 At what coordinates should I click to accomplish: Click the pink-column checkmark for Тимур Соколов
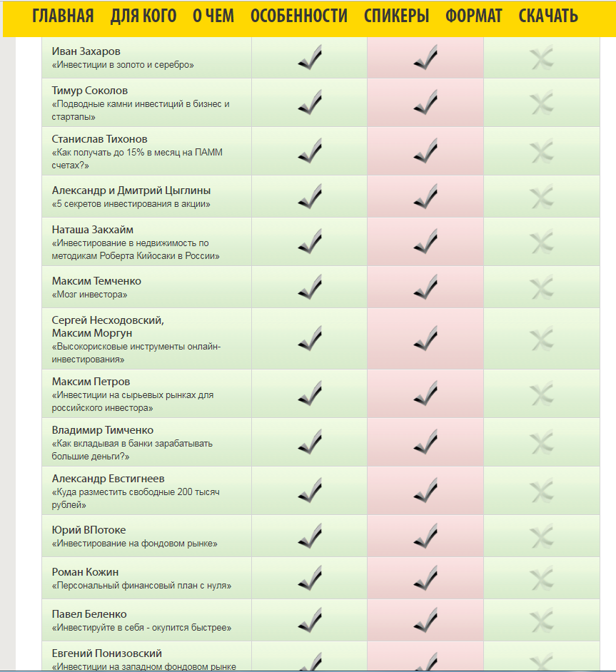pos(425,103)
